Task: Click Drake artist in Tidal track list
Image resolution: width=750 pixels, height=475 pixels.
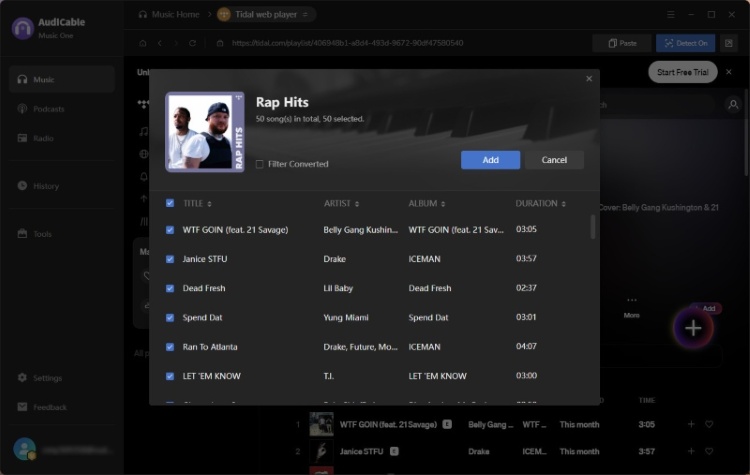Action: point(478,451)
